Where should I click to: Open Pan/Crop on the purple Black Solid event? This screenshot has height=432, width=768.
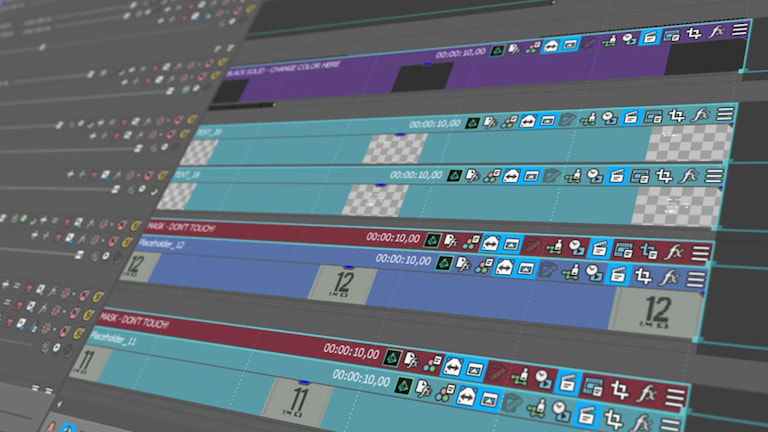(694, 35)
